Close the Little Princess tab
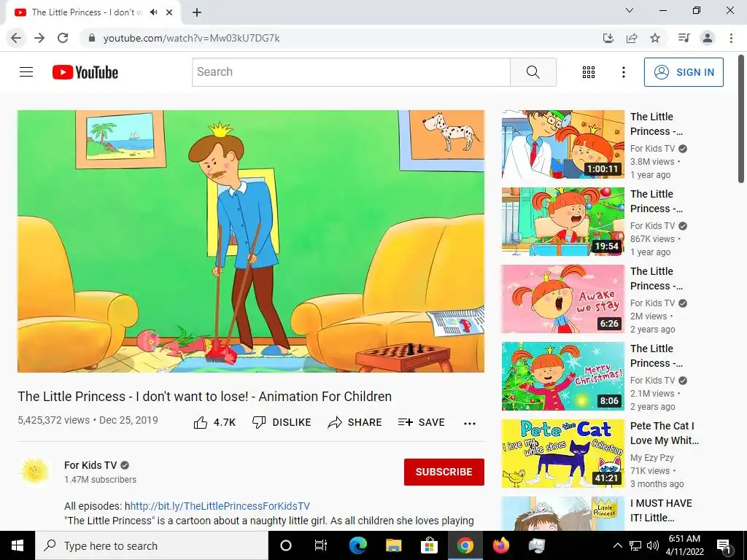747x560 pixels. click(x=169, y=12)
